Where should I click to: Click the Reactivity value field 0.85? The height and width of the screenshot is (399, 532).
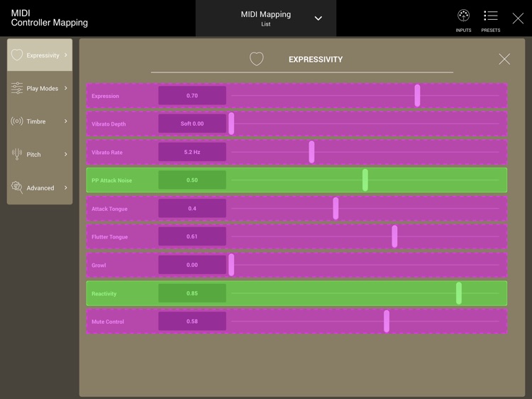click(x=192, y=293)
